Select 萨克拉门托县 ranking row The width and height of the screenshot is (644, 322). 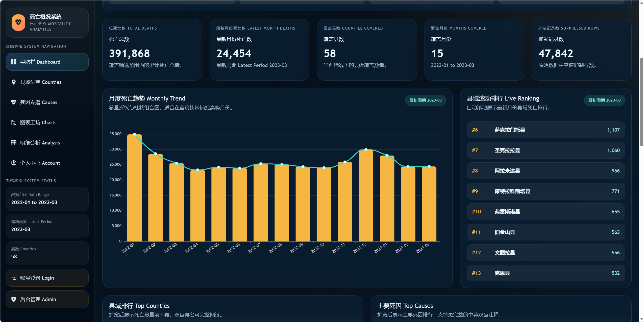pyautogui.click(x=546, y=130)
